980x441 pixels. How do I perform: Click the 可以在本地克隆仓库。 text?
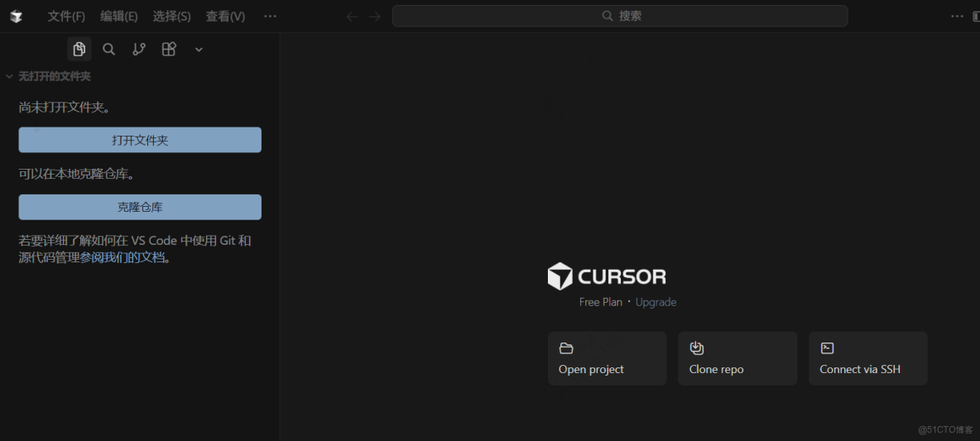pos(77,175)
